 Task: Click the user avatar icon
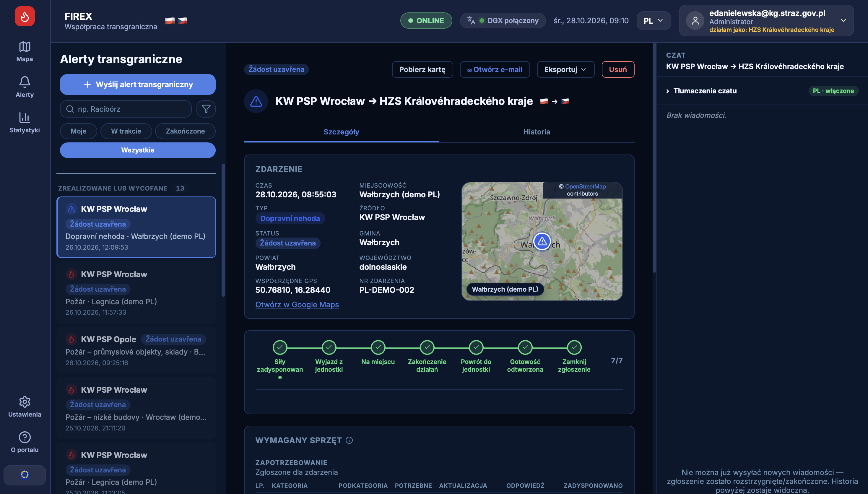695,21
